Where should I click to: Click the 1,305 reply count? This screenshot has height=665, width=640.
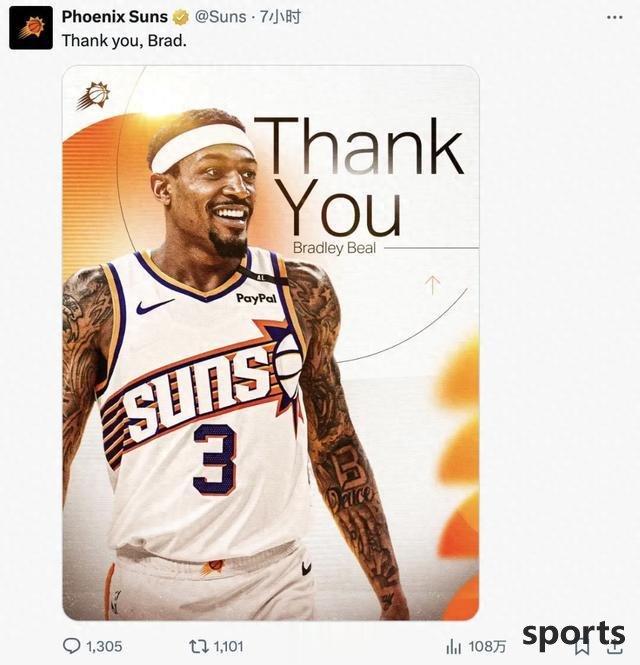pos(104,646)
